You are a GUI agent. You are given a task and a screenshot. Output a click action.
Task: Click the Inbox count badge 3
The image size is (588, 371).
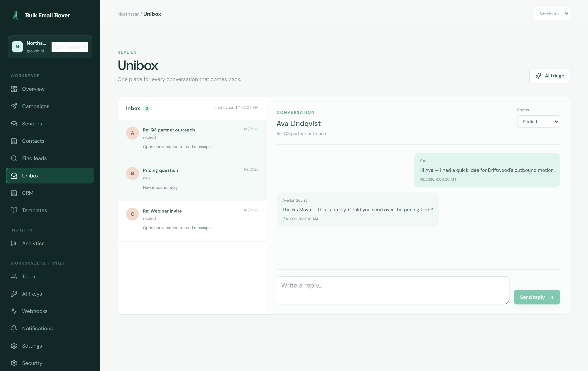tap(147, 109)
